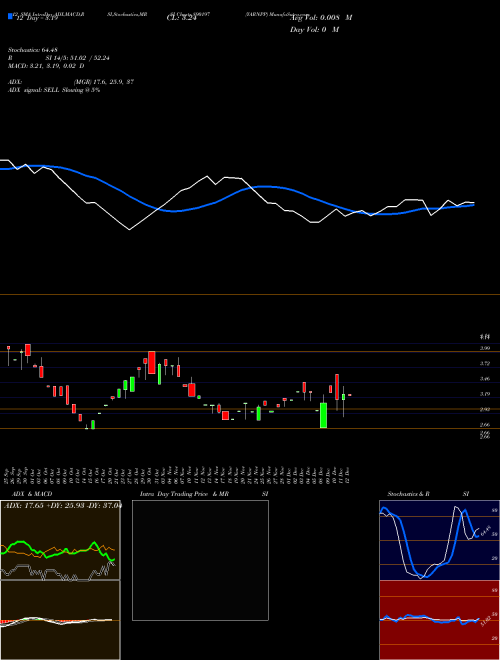Click the '(MGR) 17.6, 25.9, 37' values
The height and width of the screenshot is (660, 500).
coord(104,82)
